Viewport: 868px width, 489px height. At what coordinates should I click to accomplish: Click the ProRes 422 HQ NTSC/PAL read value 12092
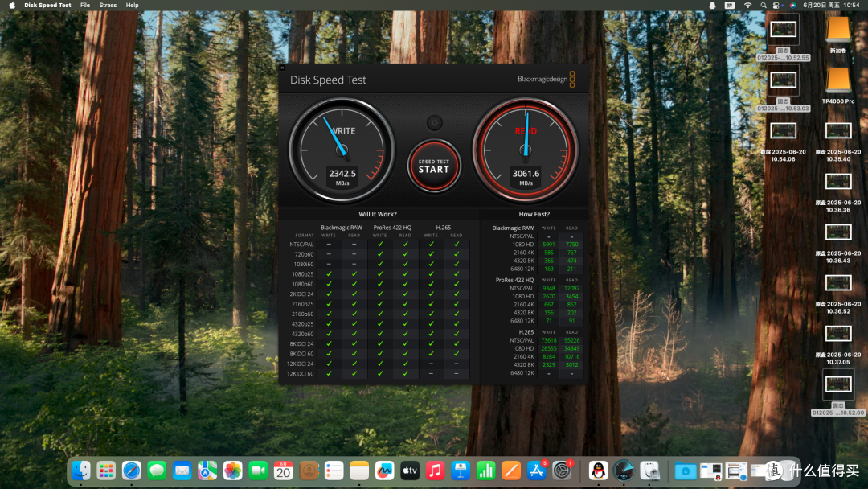click(572, 289)
